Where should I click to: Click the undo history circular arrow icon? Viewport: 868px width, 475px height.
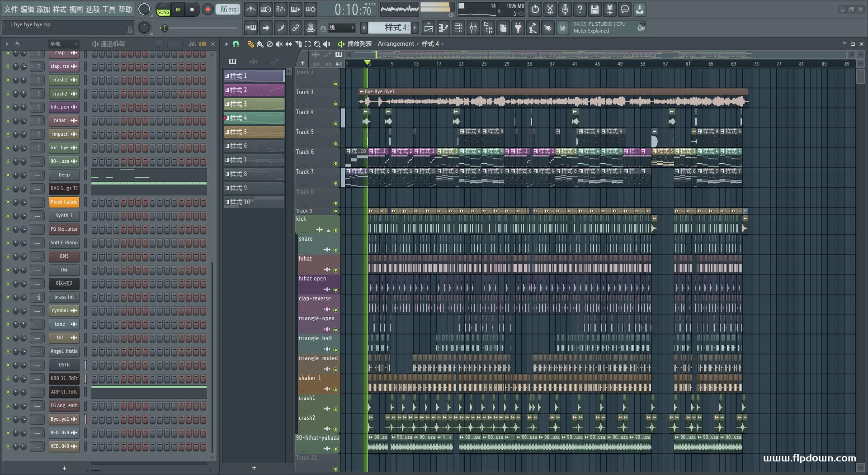coord(535,9)
